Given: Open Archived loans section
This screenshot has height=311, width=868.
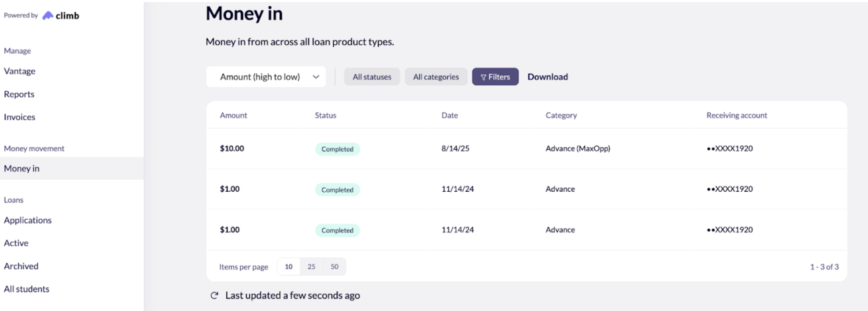Looking at the screenshot, I should pos(21,266).
